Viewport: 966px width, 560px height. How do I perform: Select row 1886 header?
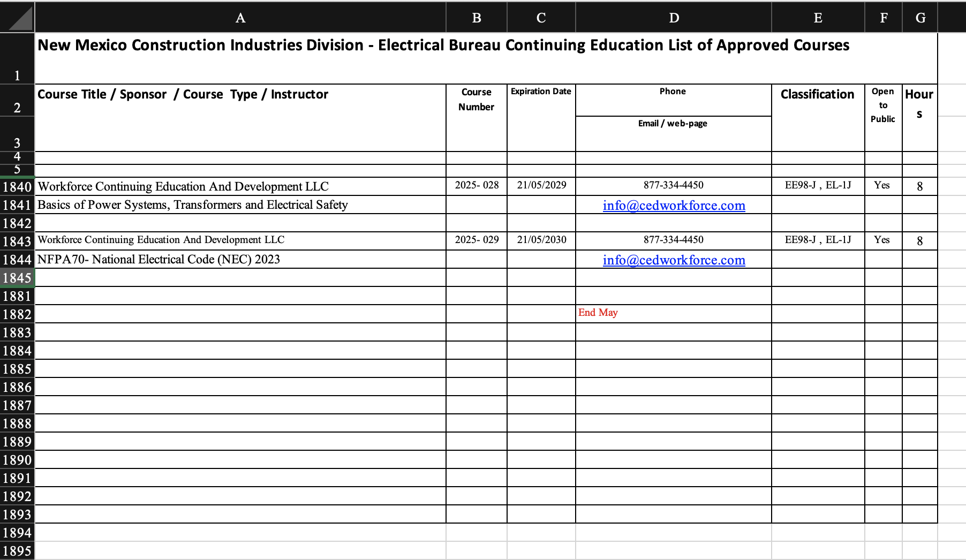pos(17,387)
